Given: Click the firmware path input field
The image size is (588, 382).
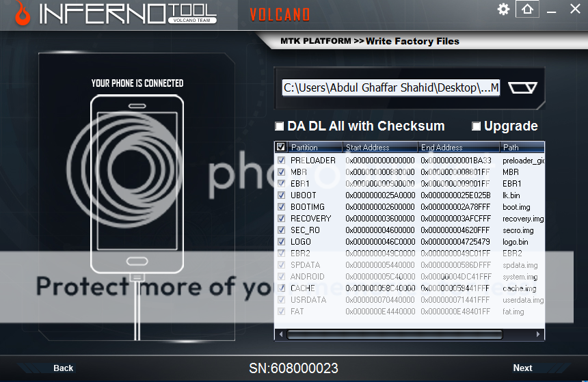Looking at the screenshot, I should tap(391, 87).
